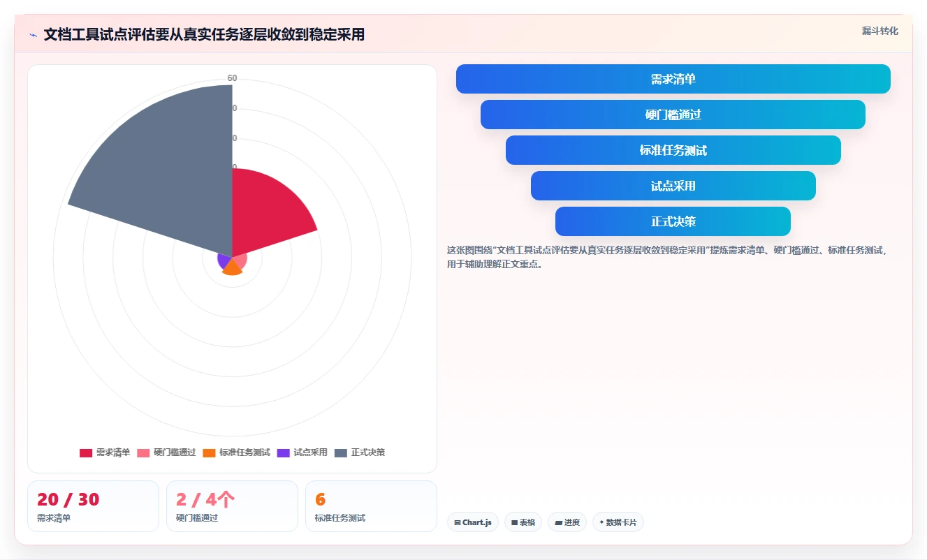Open the 6 标准任务测试 data card
The width and height of the screenshot is (927, 560).
coord(371,506)
